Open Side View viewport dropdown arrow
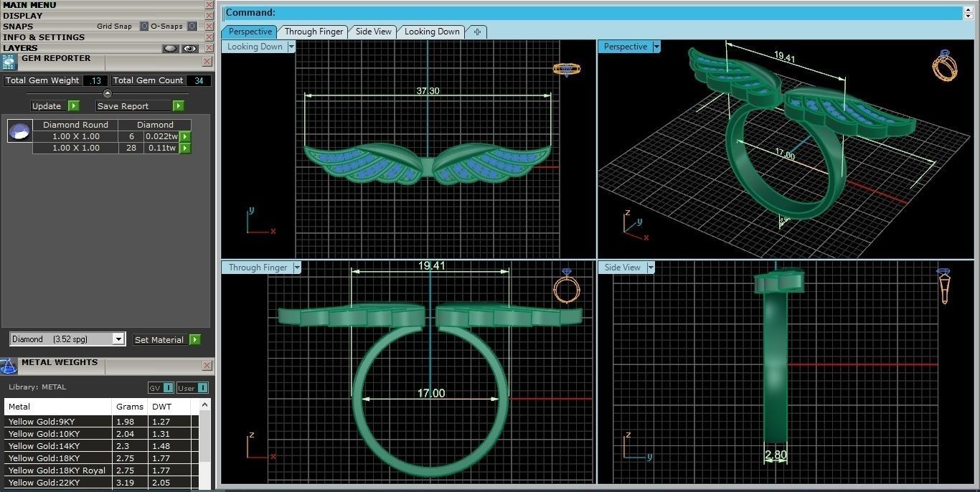 pyautogui.click(x=651, y=268)
